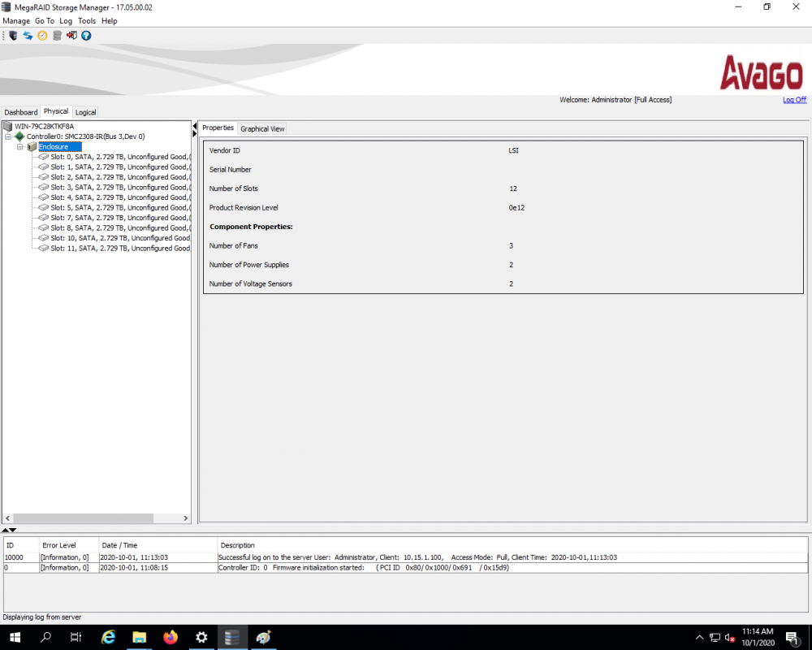This screenshot has height=650, width=812.
Task: Sort the log by the ID column header
Action: [22, 545]
